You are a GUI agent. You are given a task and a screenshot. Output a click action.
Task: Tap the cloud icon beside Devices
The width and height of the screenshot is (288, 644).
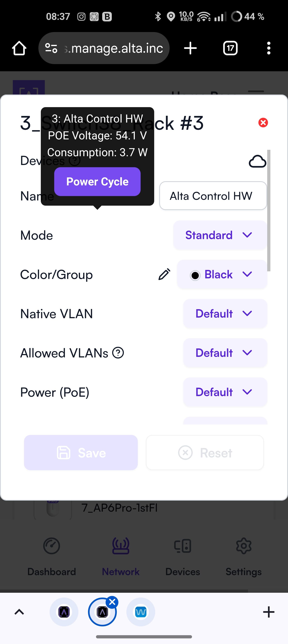257,161
